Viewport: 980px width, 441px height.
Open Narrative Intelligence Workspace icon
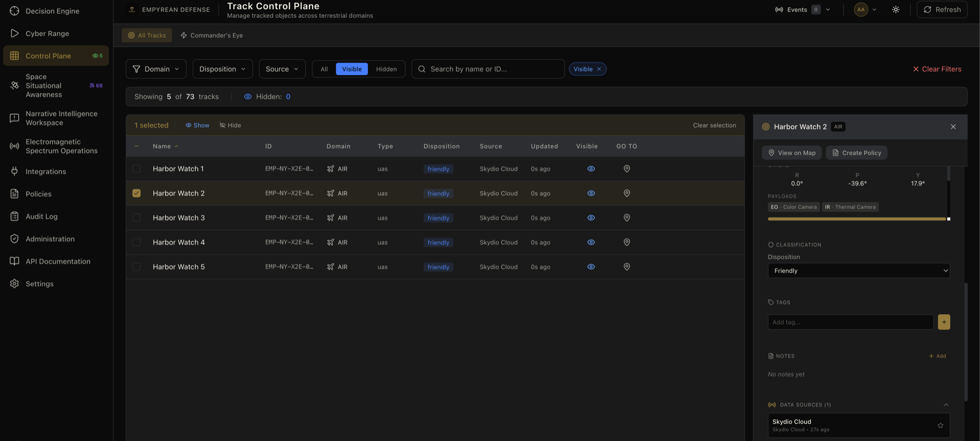point(14,118)
